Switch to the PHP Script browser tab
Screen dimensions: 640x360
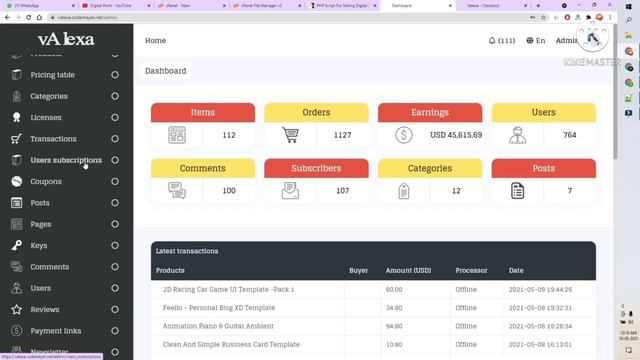pos(342,6)
